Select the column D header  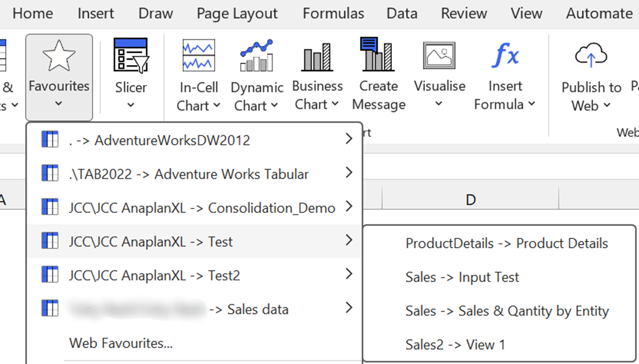point(470,199)
